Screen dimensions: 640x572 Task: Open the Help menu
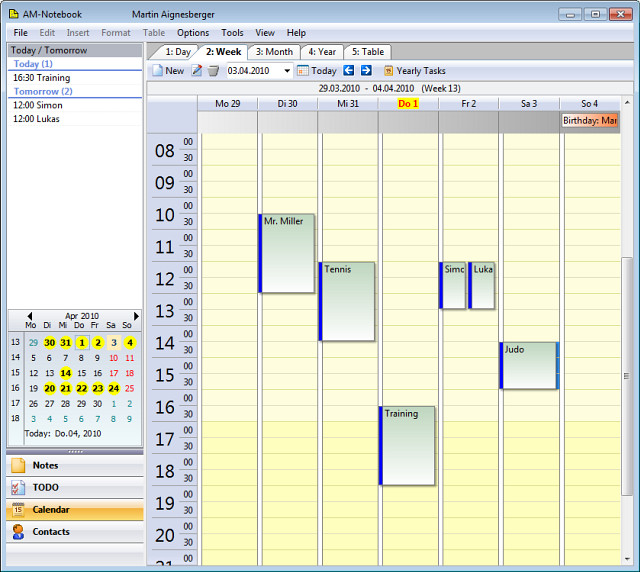pos(296,33)
